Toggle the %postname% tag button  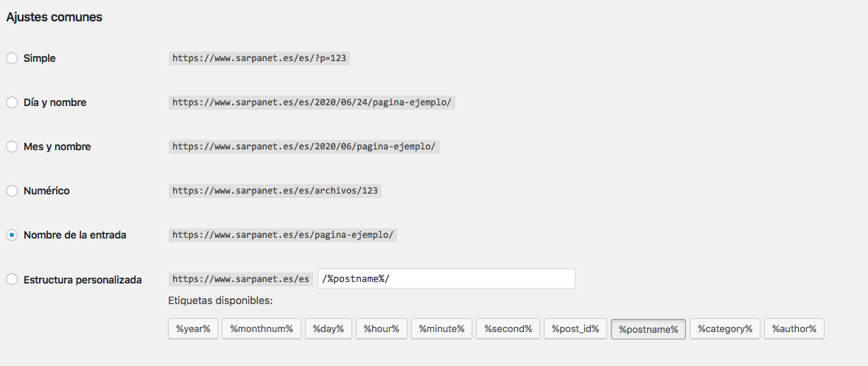coord(648,329)
